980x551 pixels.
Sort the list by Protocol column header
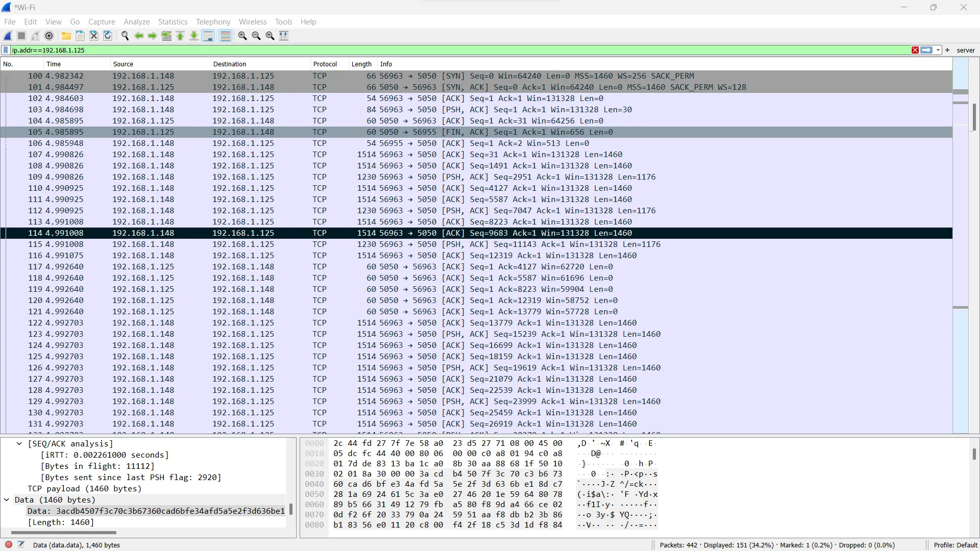[329, 64]
